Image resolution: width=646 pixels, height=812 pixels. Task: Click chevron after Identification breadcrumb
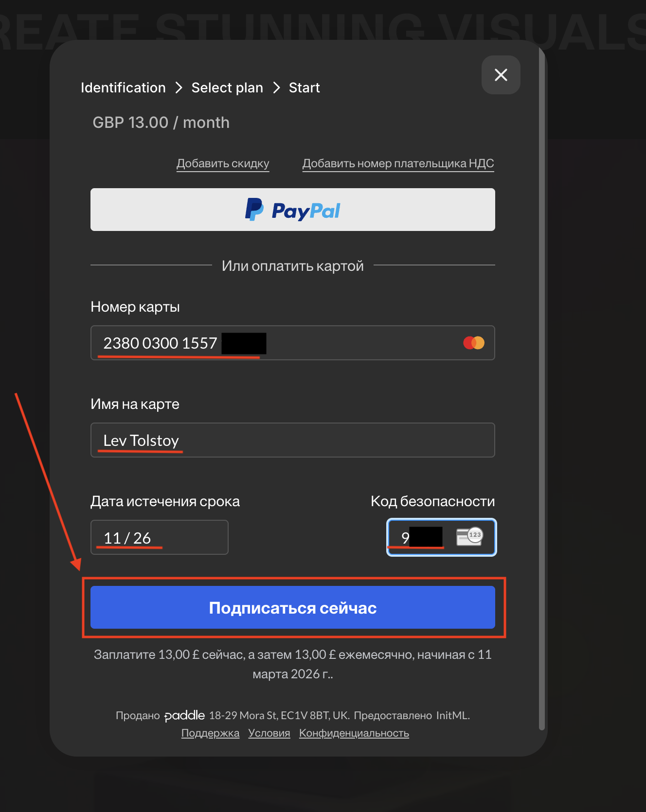179,88
